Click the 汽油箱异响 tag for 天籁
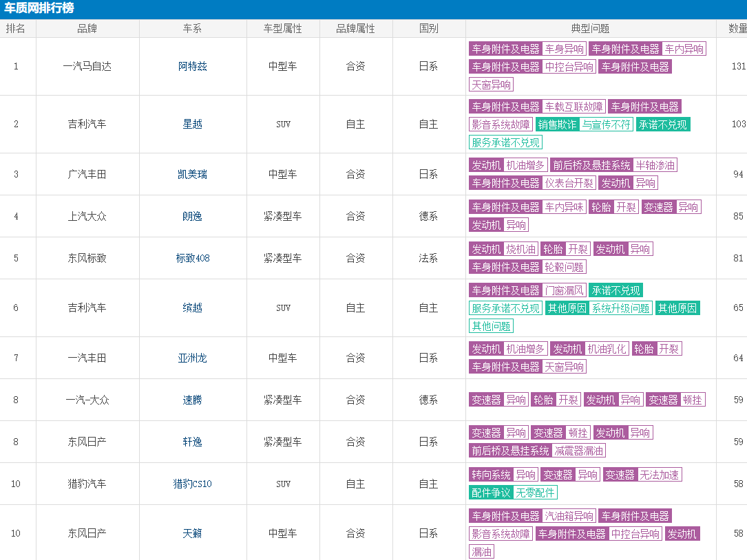The width and height of the screenshot is (747, 560). 569,516
